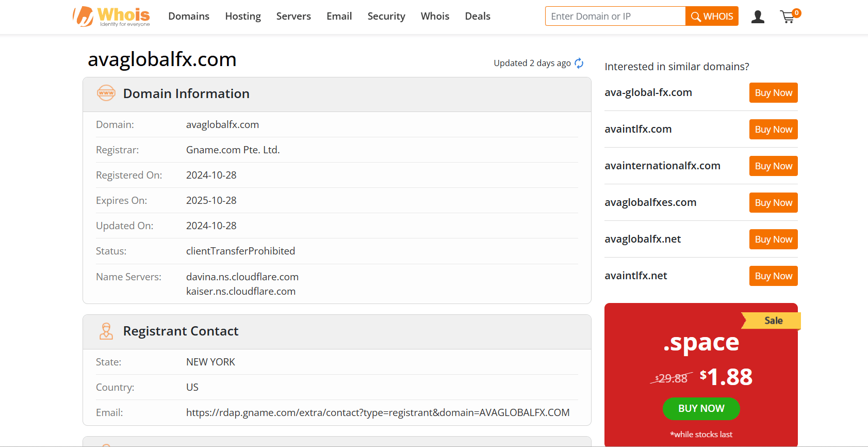The height and width of the screenshot is (447, 868).
Task: Buy Now for avaintlfx.net
Action: click(x=774, y=276)
